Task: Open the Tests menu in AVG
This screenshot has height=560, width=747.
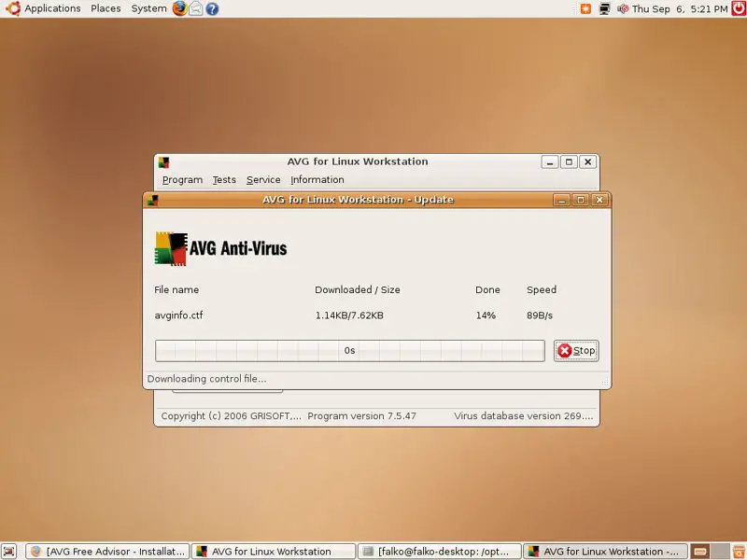Action: tap(224, 180)
